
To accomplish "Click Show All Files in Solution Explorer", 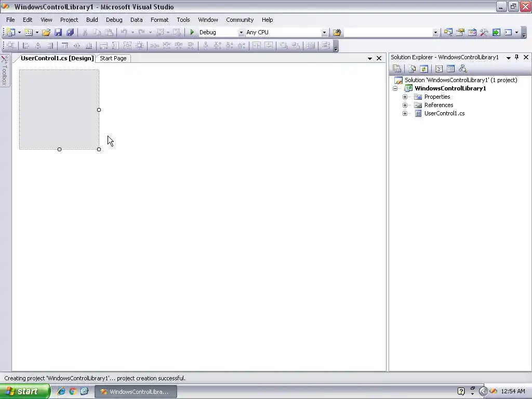I will [x=412, y=69].
